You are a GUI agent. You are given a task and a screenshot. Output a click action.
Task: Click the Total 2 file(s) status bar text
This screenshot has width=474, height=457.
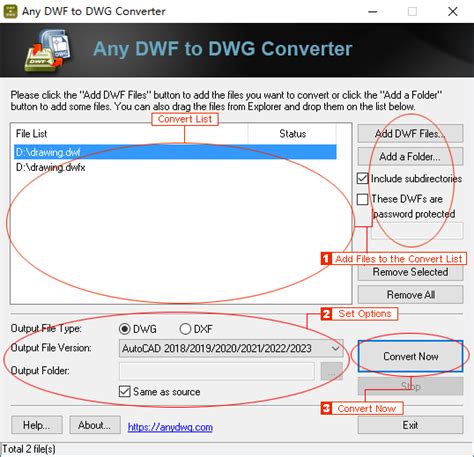tap(29, 449)
